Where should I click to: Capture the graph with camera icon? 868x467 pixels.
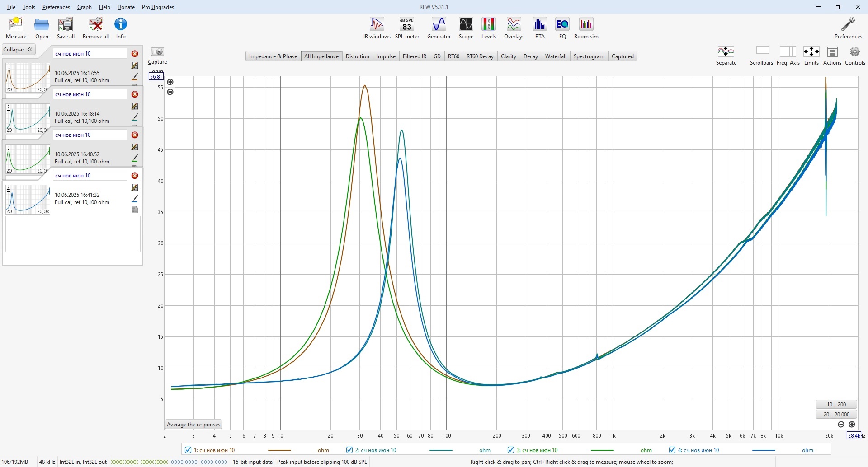(x=157, y=51)
